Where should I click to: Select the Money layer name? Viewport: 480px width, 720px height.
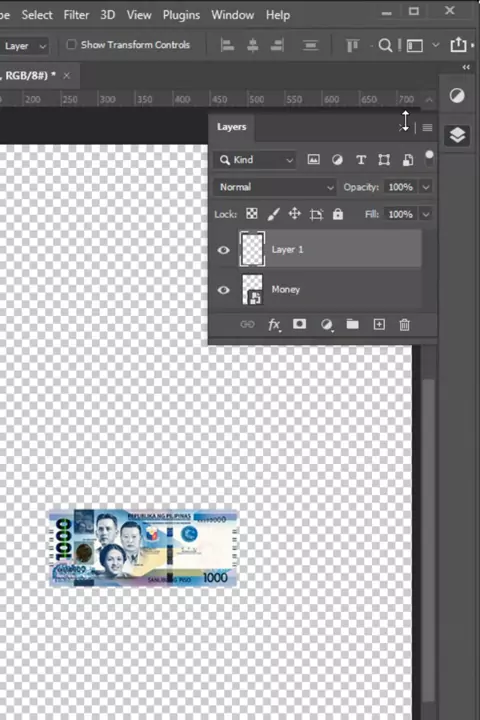coord(285,289)
